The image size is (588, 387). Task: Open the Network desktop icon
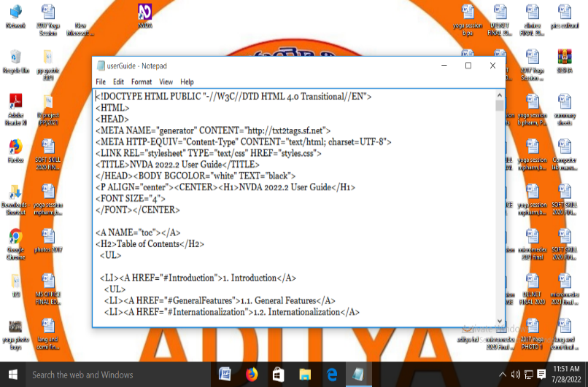click(x=16, y=16)
